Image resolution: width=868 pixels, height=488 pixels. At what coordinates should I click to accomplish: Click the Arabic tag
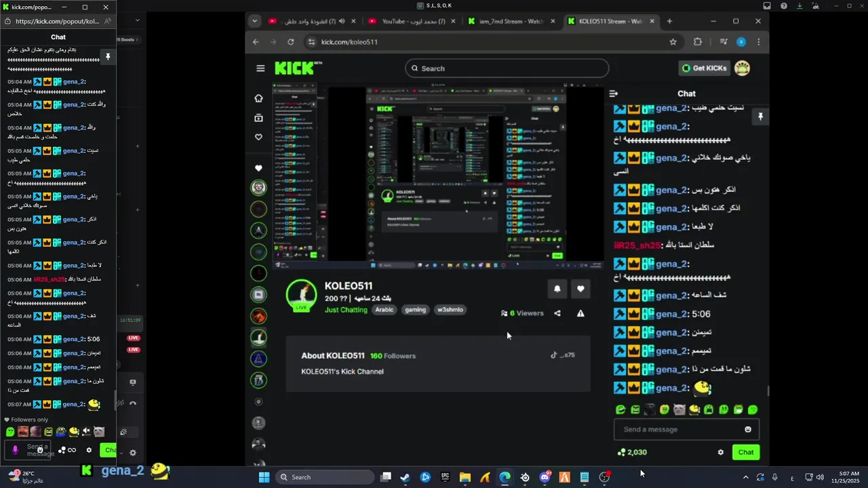[384, 310]
